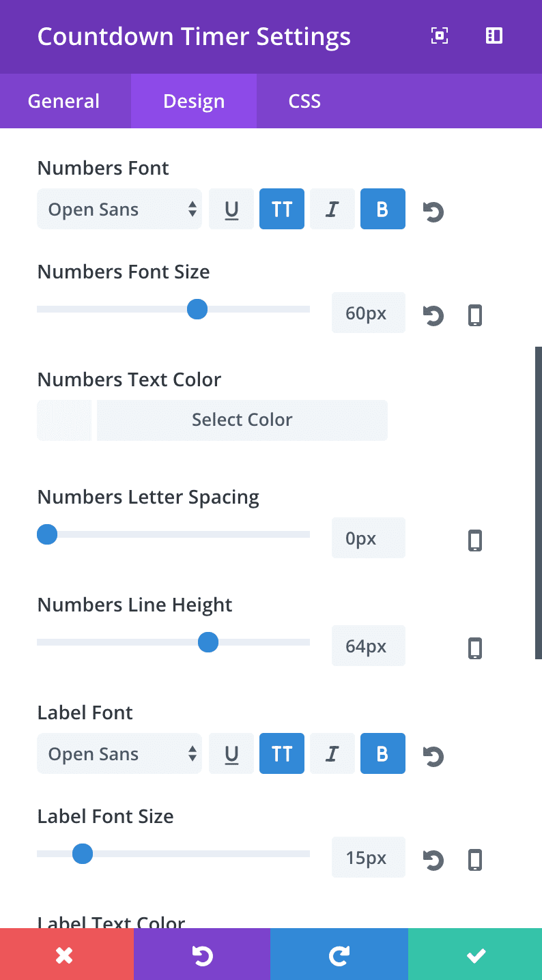
Task: Open the Numbers Text Color picker
Action: pyautogui.click(x=242, y=420)
